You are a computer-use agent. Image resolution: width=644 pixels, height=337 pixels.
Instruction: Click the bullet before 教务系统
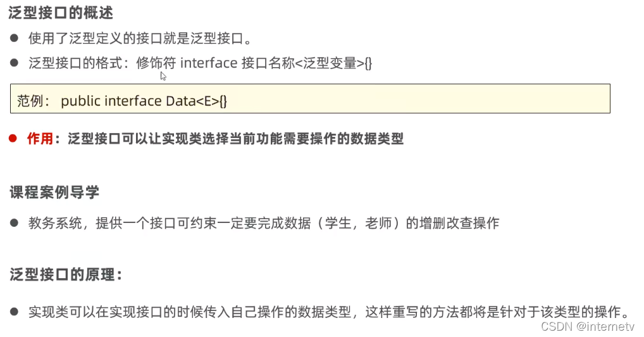pyautogui.click(x=15, y=223)
